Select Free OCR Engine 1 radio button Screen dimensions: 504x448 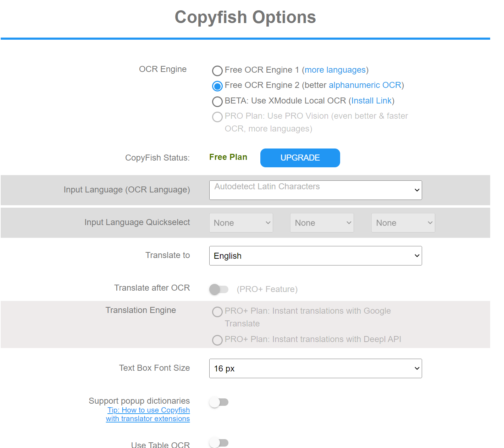(217, 71)
